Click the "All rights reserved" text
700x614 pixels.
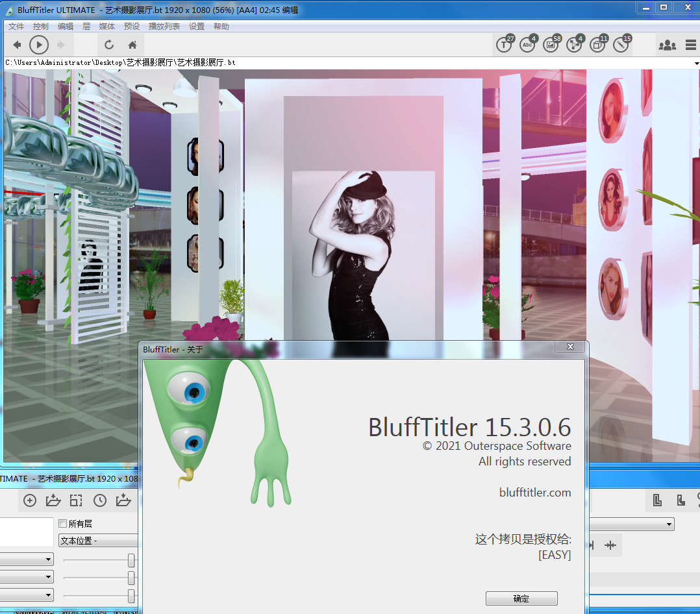[x=525, y=461]
